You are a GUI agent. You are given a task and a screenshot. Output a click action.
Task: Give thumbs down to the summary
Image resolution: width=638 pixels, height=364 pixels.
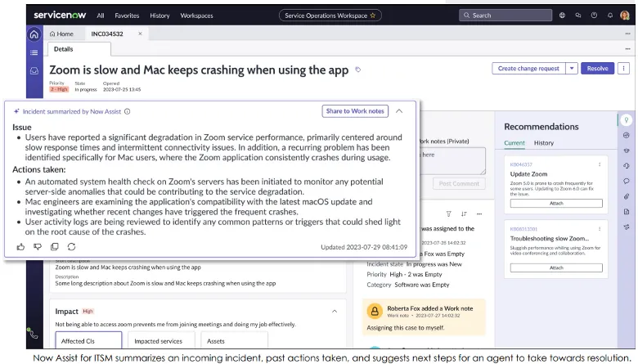point(38,247)
